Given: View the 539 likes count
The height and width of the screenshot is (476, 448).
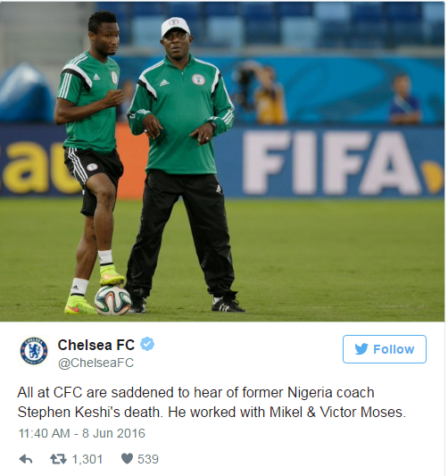Looking at the screenshot, I should tap(148, 459).
